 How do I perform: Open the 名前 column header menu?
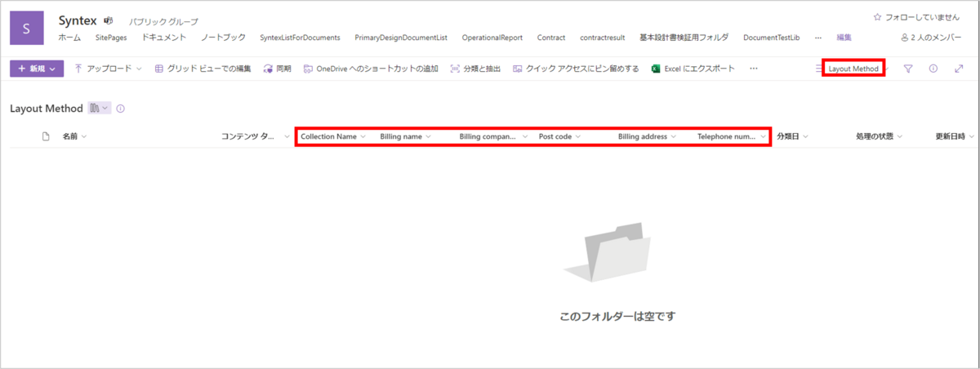pyautogui.click(x=74, y=136)
